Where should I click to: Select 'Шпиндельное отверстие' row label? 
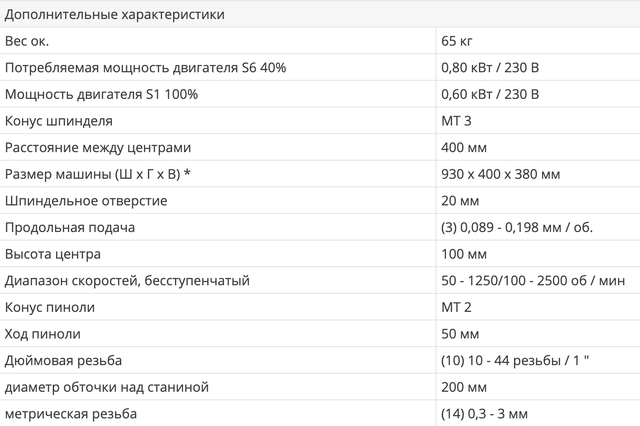tap(86, 201)
